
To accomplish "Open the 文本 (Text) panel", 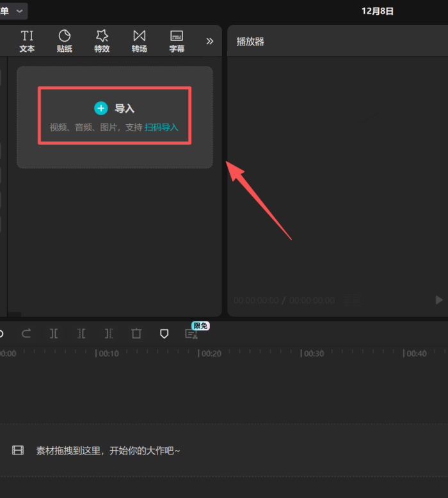I will (x=27, y=41).
